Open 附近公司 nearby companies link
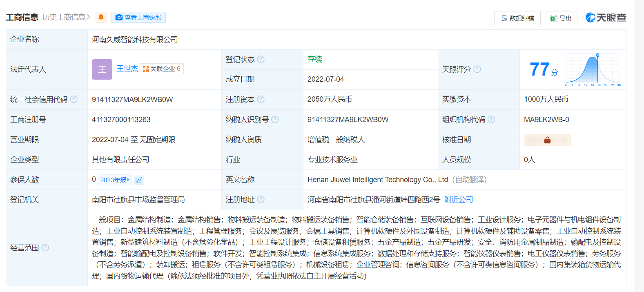Image resolution: width=644 pixels, height=292 pixels. click(x=459, y=199)
